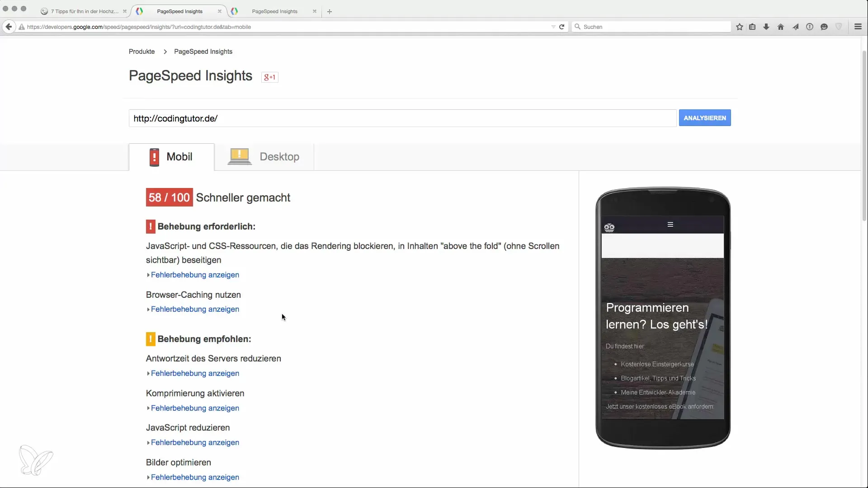The width and height of the screenshot is (868, 488).
Task: Expand Fehlerbehebung under Browser-Caching nutzen
Action: tap(194, 309)
